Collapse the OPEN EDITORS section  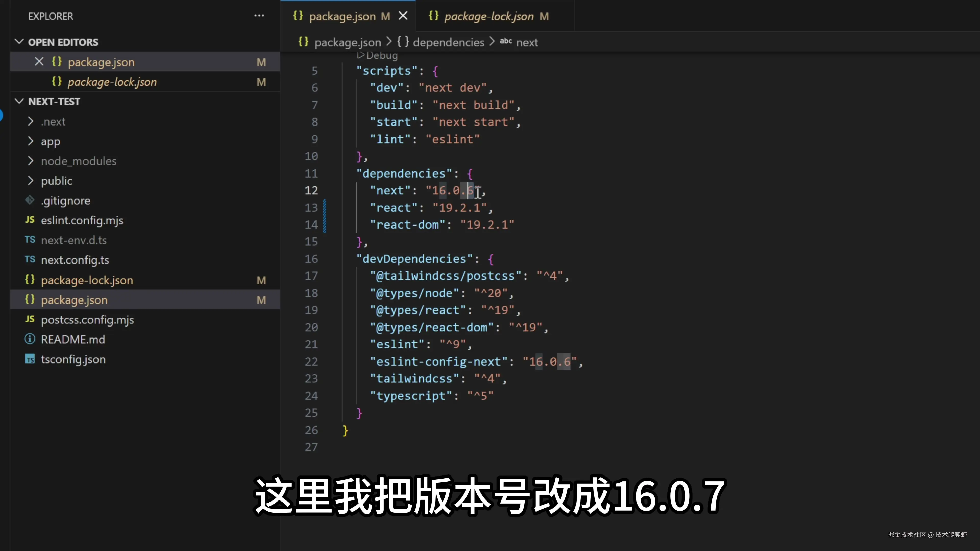19,42
